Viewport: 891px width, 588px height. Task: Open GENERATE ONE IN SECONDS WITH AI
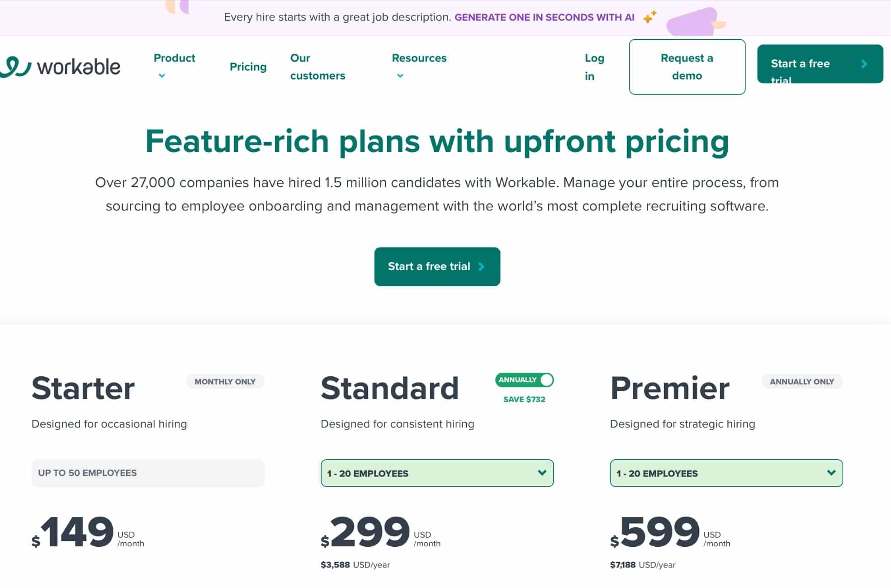tap(544, 17)
